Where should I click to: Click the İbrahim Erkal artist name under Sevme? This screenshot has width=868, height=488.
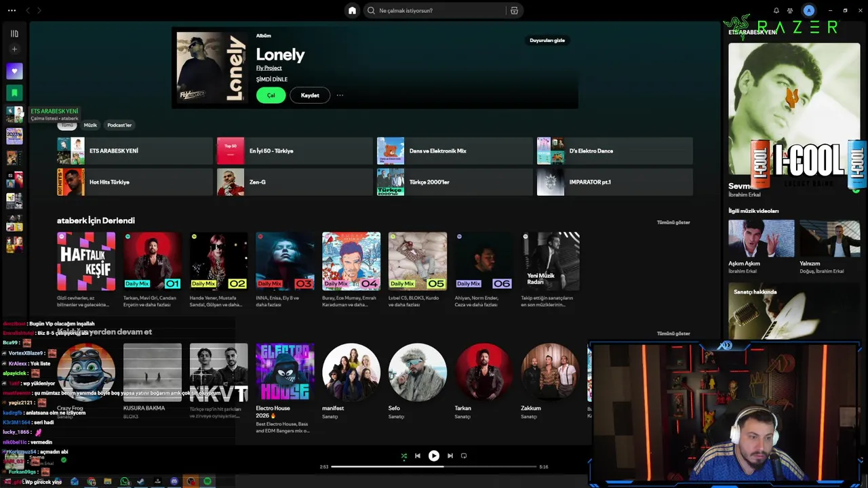[x=745, y=195]
